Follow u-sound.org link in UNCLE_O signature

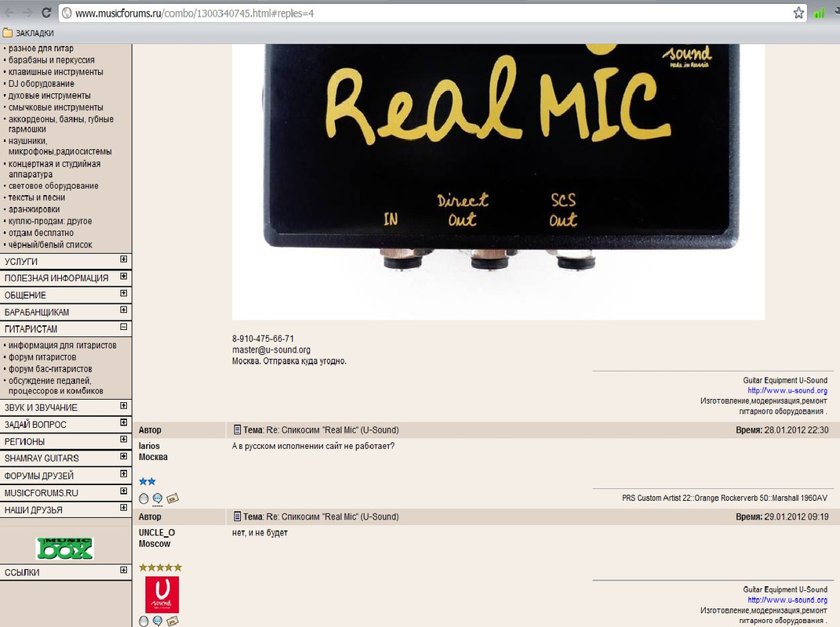click(787, 600)
